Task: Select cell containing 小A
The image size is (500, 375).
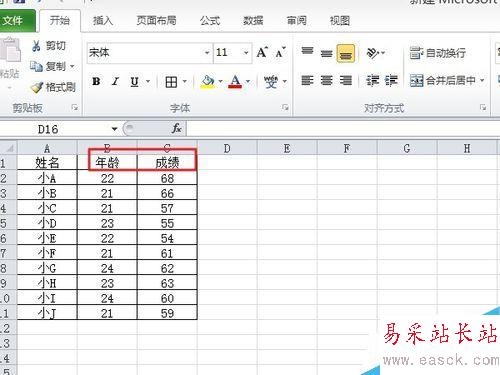Action: click(x=47, y=178)
